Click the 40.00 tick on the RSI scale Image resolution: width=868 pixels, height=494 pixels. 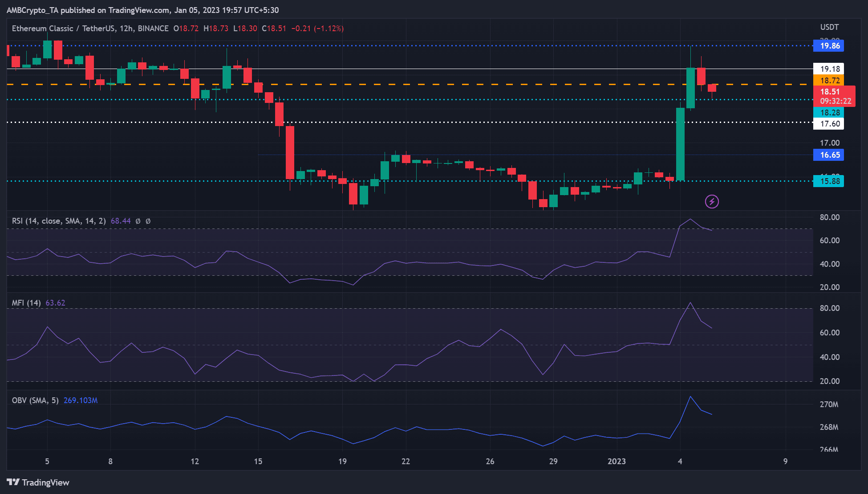pyautogui.click(x=830, y=264)
